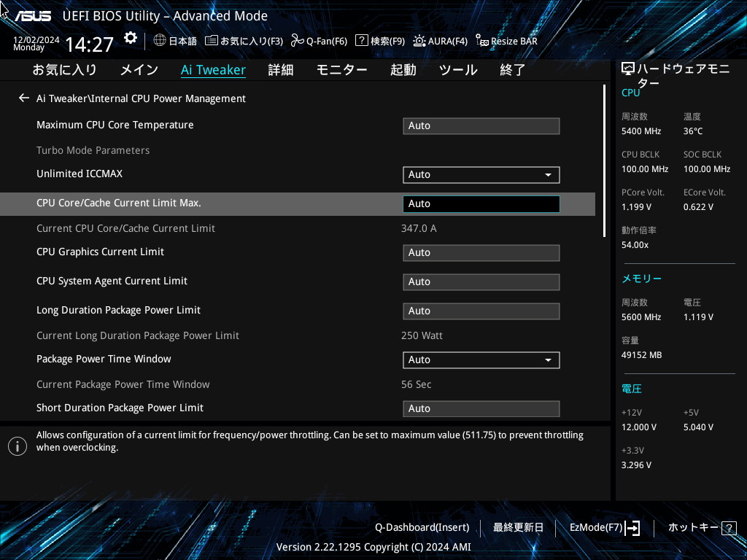Click Resize BAR label
Image resolution: width=747 pixels, height=560 pixels.
click(x=514, y=42)
